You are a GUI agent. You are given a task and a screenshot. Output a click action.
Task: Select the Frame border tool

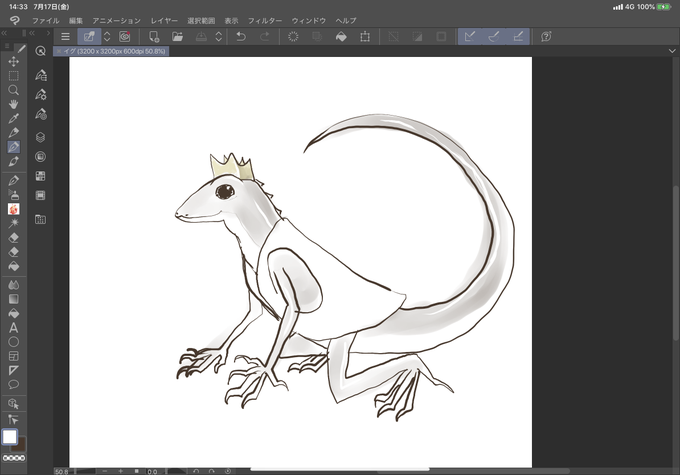pyautogui.click(x=13, y=356)
